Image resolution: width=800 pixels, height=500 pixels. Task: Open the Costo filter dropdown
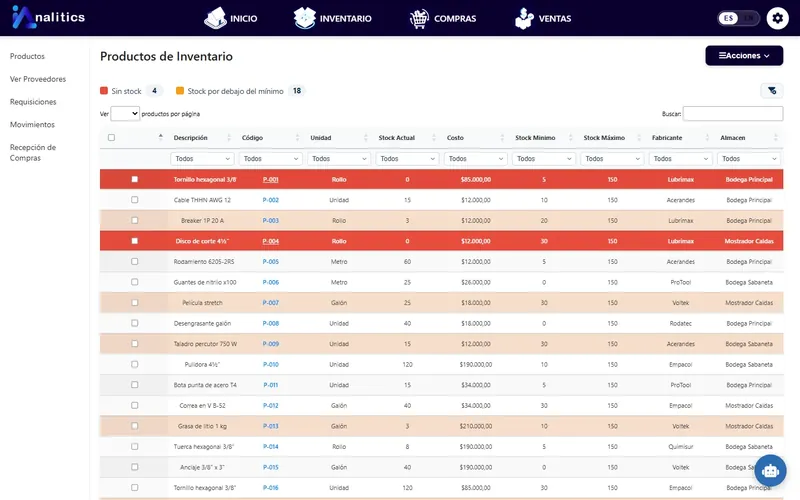(x=476, y=159)
